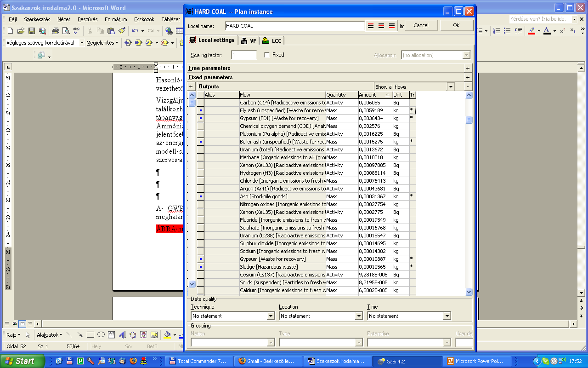Click the Save floppy icon in Word toolbar

32,31
